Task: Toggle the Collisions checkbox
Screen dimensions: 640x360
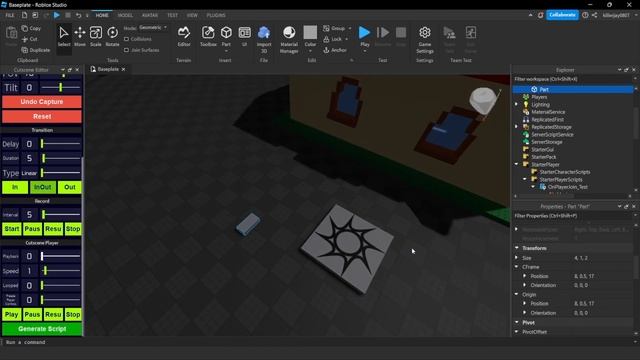Action: (127, 39)
